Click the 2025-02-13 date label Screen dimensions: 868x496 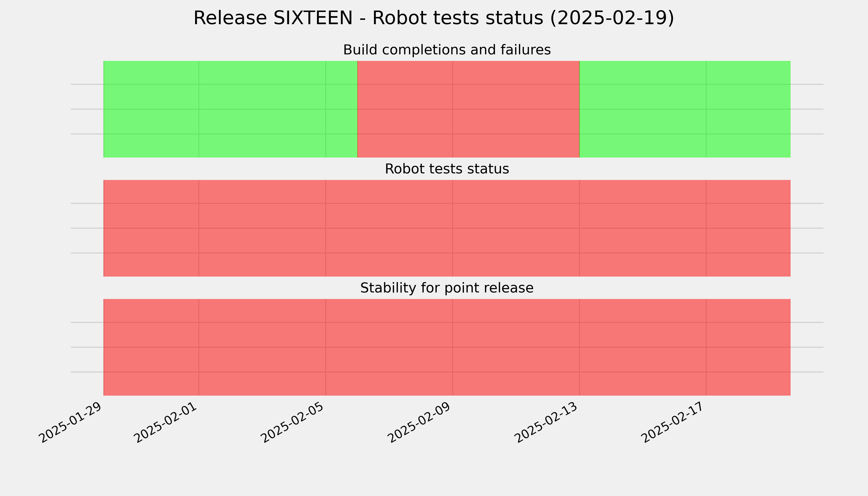(x=546, y=422)
